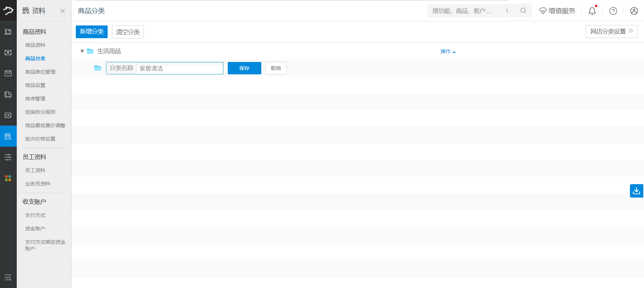Click the blue download icon on right edge

[636, 191]
